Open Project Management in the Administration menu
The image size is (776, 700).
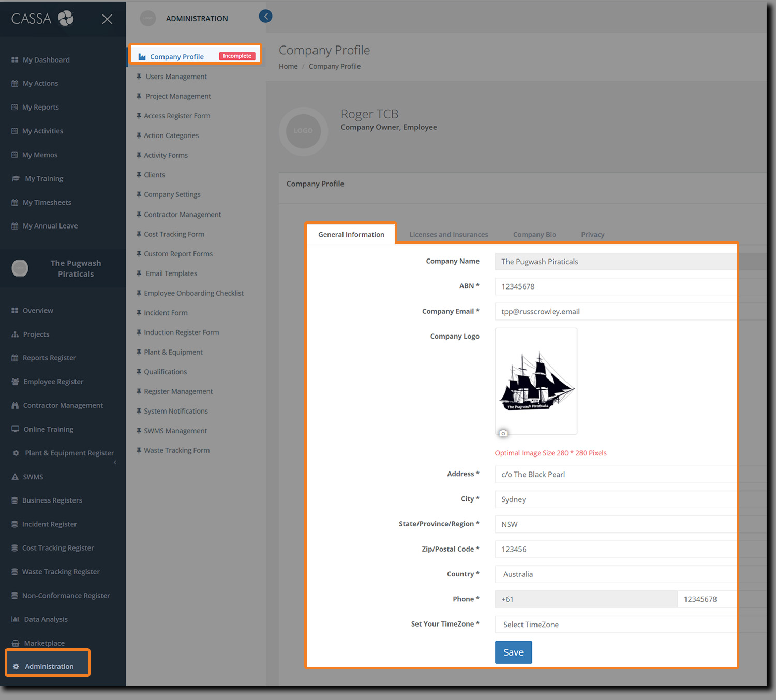(x=178, y=96)
